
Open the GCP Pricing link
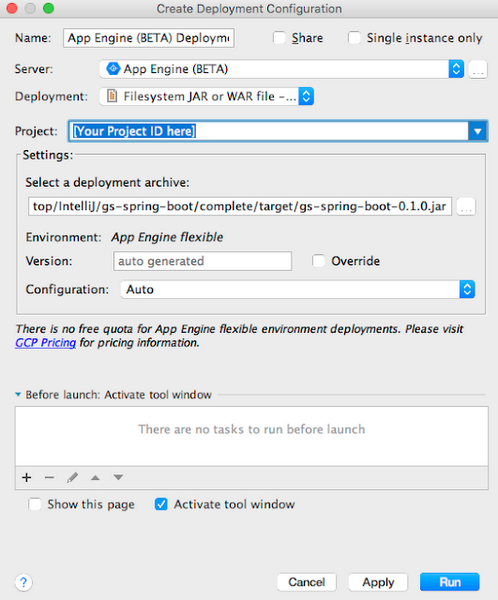[x=46, y=343]
